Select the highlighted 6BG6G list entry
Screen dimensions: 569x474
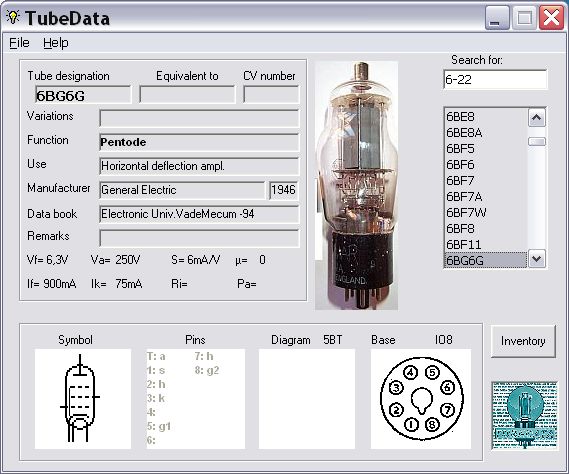point(486,260)
